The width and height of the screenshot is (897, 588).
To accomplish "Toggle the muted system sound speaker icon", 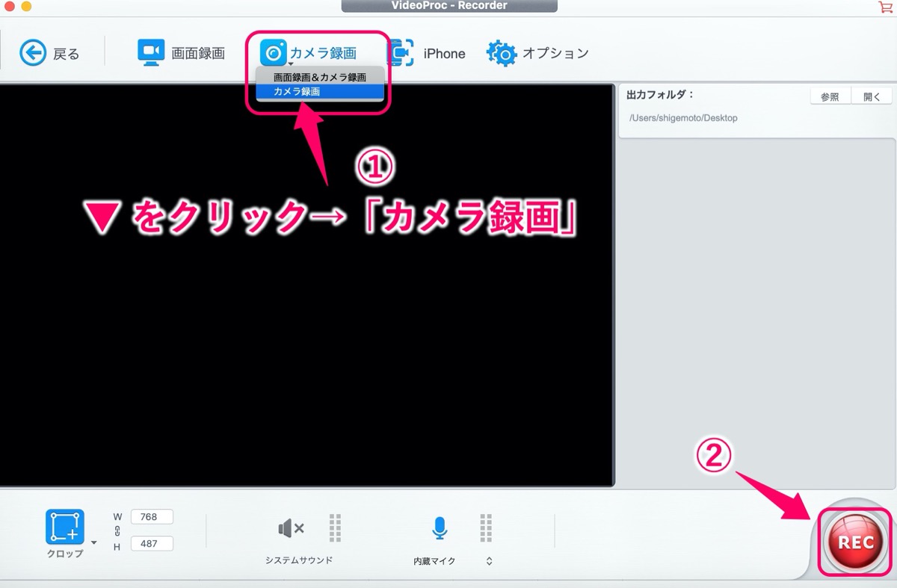I will 291,528.
